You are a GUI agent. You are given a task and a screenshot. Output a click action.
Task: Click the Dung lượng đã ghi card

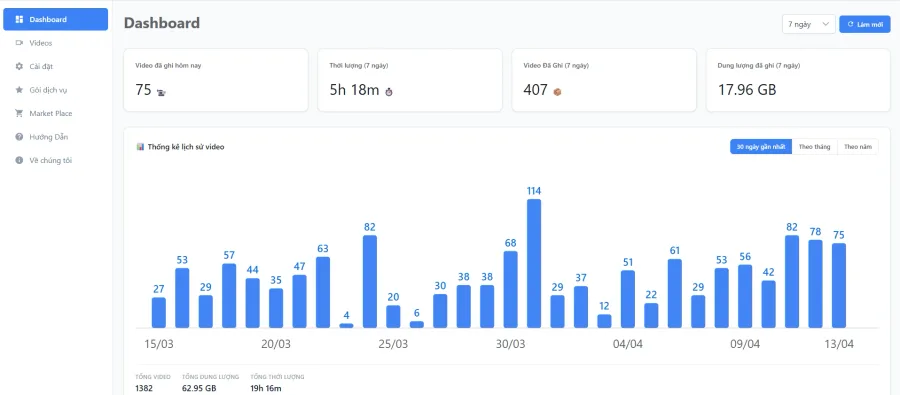click(x=798, y=80)
